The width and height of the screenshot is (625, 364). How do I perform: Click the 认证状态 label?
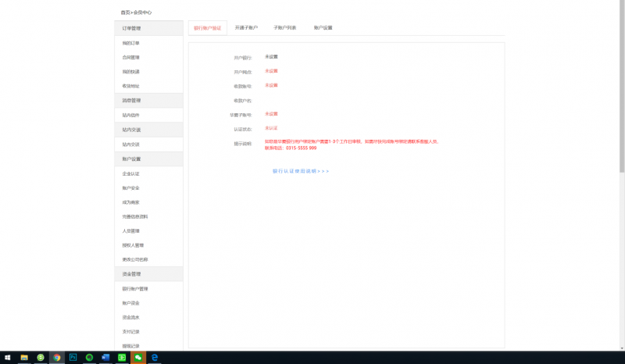(x=243, y=130)
